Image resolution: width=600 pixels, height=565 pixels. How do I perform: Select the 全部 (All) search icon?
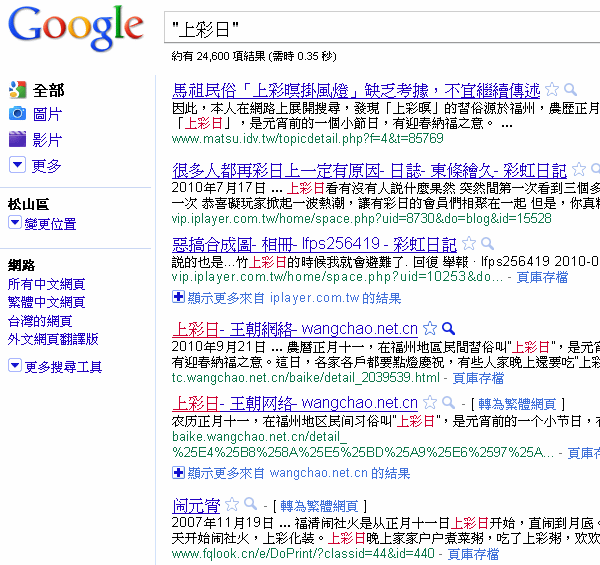pos(18,90)
